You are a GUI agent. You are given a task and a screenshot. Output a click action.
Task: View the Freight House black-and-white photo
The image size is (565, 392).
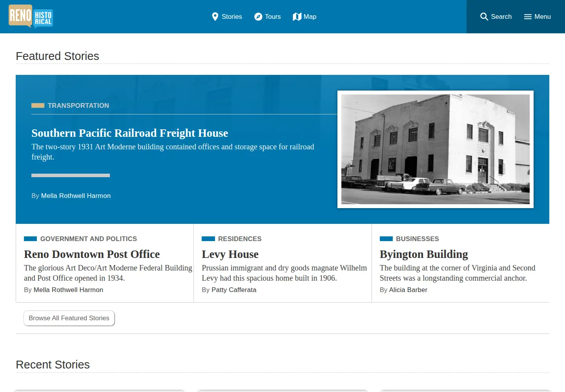pos(436,149)
